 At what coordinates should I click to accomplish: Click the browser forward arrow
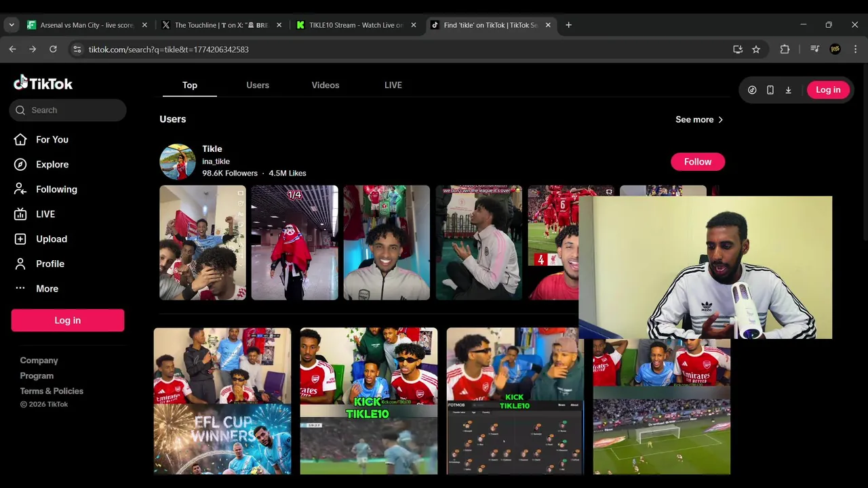tap(33, 49)
